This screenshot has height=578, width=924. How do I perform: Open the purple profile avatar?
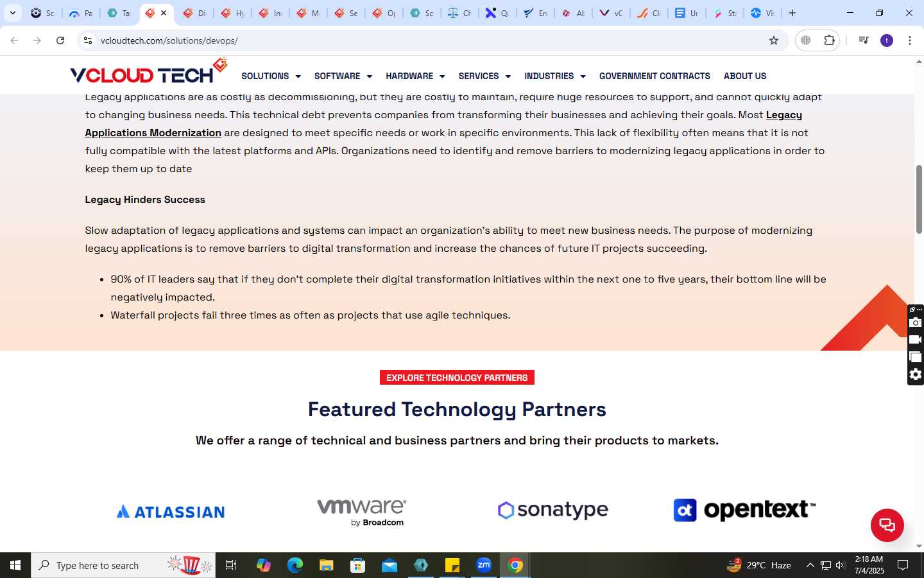coord(887,40)
